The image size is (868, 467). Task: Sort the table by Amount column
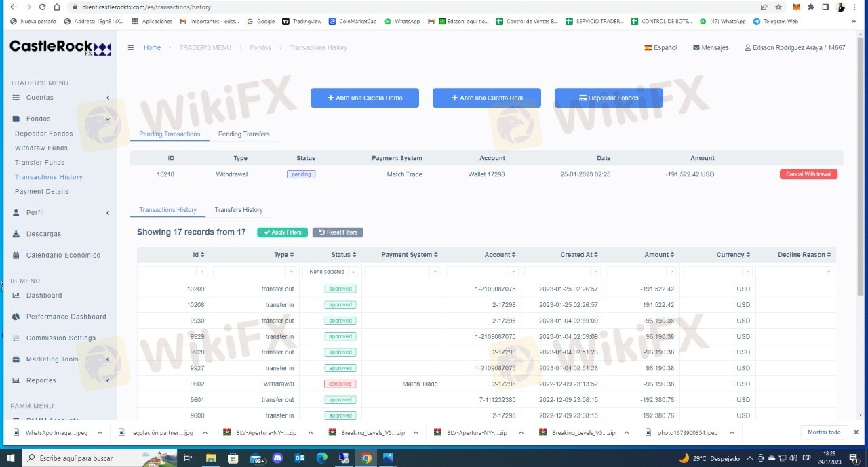coord(659,255)
